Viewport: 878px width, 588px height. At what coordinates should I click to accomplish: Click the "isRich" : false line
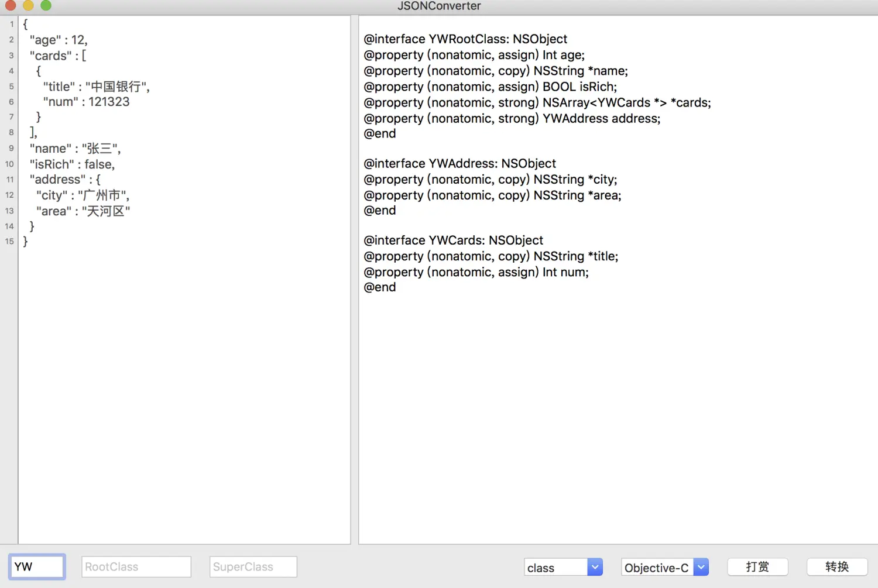coord(72,164)
